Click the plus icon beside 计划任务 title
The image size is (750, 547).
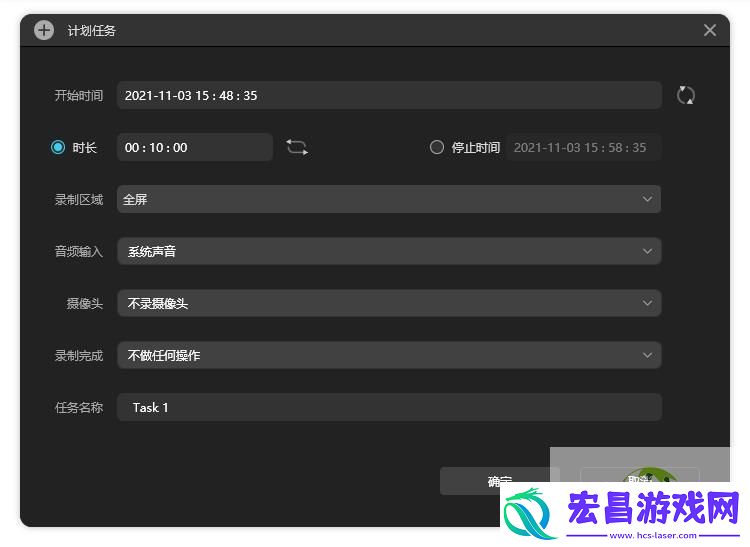click(44, 31)
